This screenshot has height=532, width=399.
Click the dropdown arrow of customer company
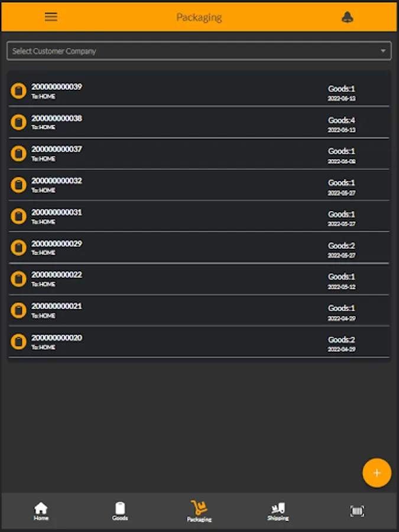tap(383, 51)
